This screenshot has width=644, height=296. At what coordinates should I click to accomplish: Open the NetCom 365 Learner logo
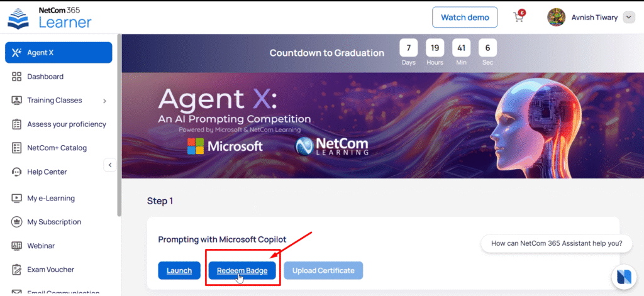(50, 18)
